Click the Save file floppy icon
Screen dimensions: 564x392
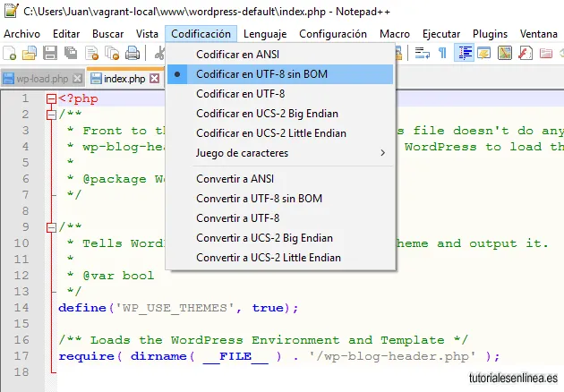(50, 53)
